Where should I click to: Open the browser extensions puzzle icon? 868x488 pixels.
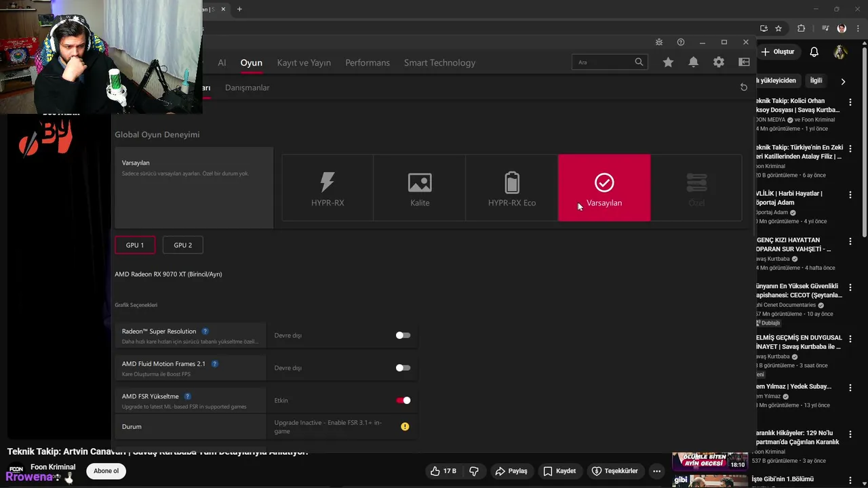point(801,28)
